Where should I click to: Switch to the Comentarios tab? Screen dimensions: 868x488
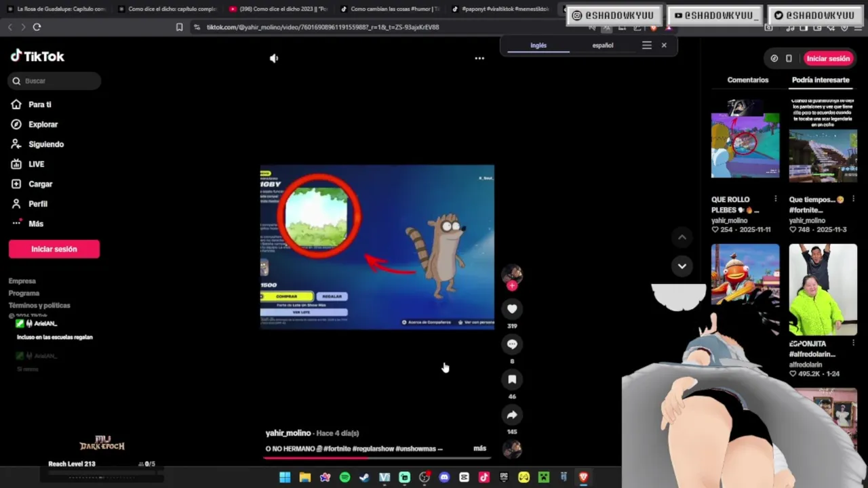point(748,80)
